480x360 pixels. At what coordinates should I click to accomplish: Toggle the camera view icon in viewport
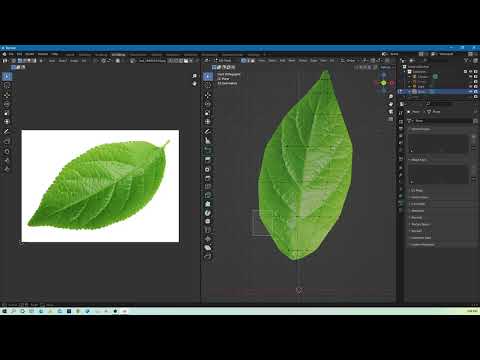pos(391,112)
